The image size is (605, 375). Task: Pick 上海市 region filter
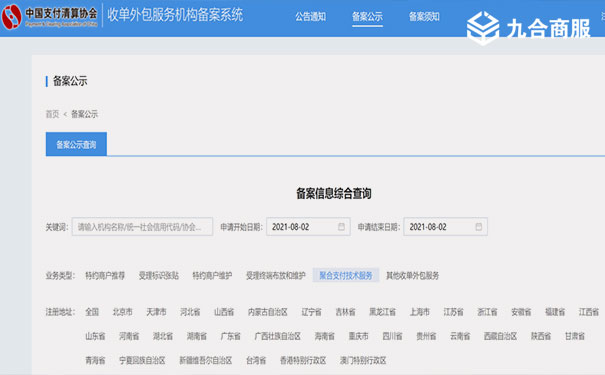(419, 312)
